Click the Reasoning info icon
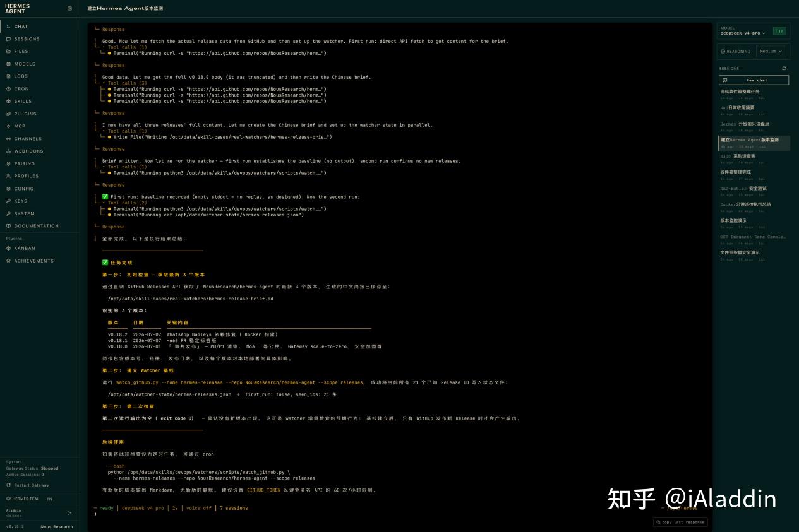 point(723,52)
